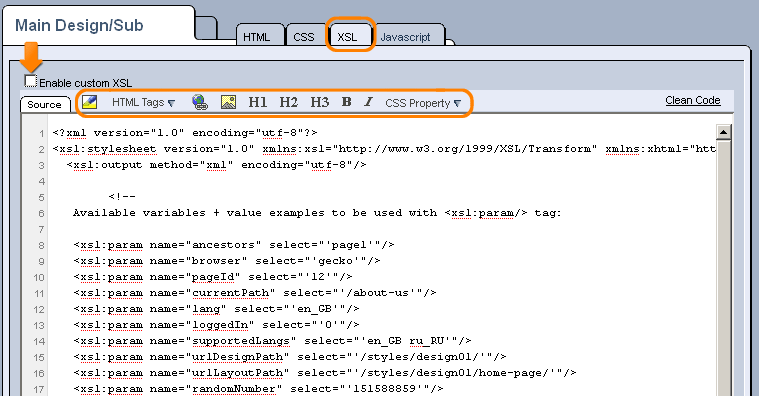Click the 'Available variables' comment line

(x=317, y=213)
